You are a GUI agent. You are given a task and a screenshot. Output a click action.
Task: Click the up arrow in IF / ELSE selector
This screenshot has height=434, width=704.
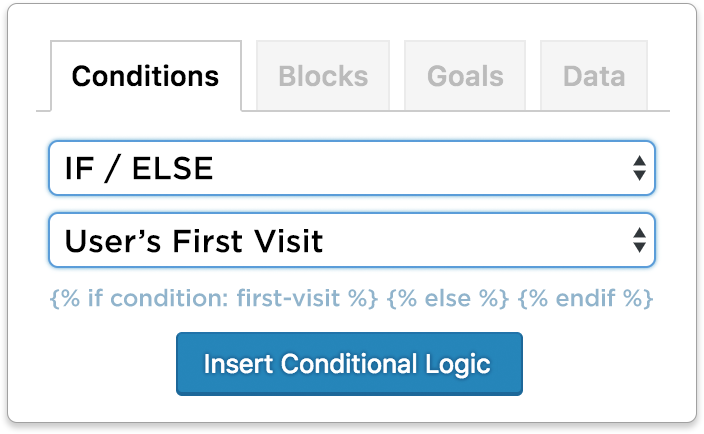pyautogui.click(x=639, y=161)
